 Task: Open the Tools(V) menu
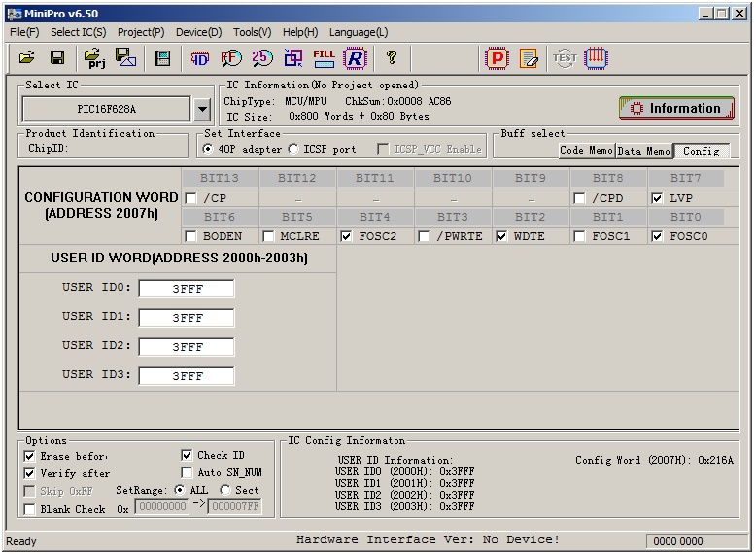252,32
